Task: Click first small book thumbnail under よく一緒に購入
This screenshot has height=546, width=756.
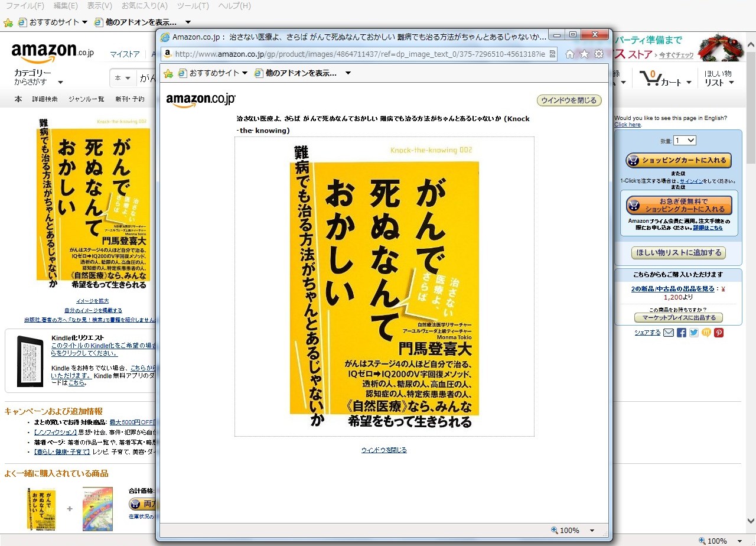Action: pyautogui.click(x=41, y=509)
